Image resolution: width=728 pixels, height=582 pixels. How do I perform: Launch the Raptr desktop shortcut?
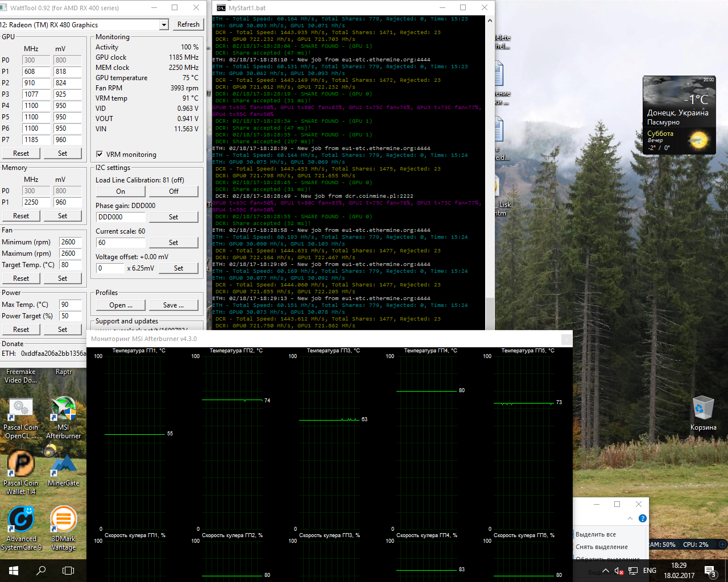64,372
